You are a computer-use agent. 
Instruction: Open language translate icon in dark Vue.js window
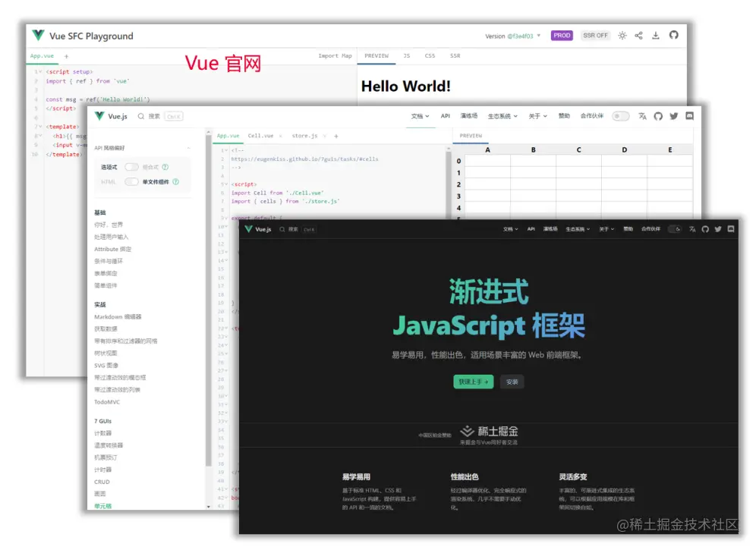(x=692, y=229)
